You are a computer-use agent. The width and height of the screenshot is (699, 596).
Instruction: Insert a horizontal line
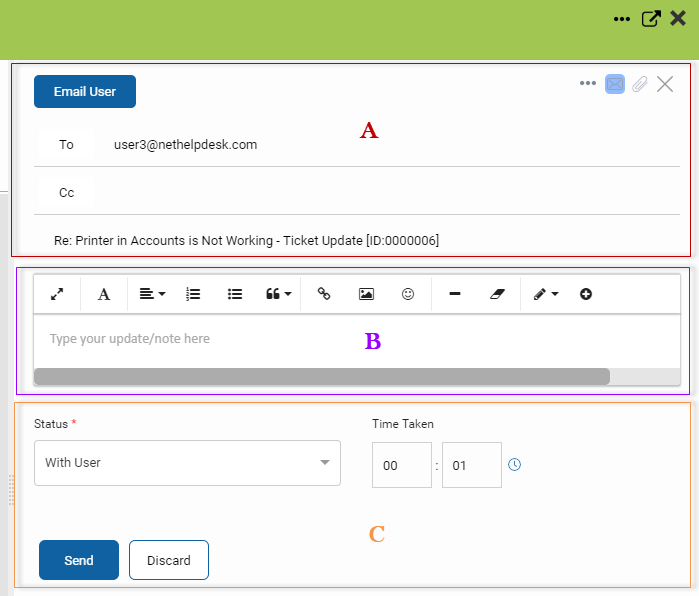455,294
